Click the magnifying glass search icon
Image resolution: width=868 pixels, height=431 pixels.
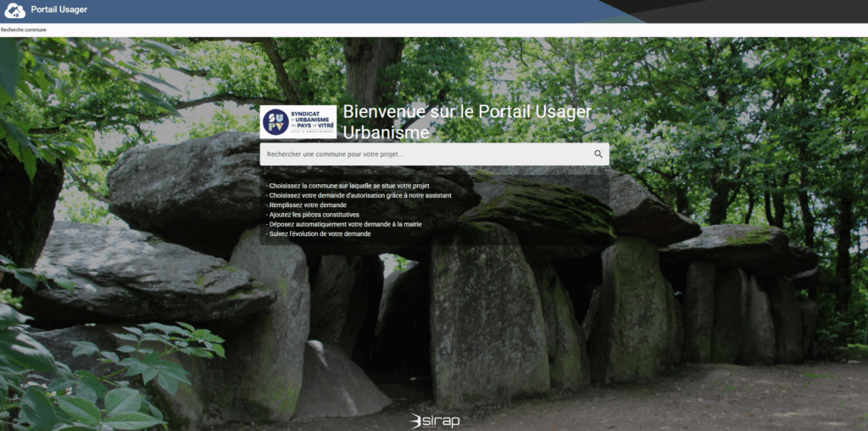pos(598,154)
